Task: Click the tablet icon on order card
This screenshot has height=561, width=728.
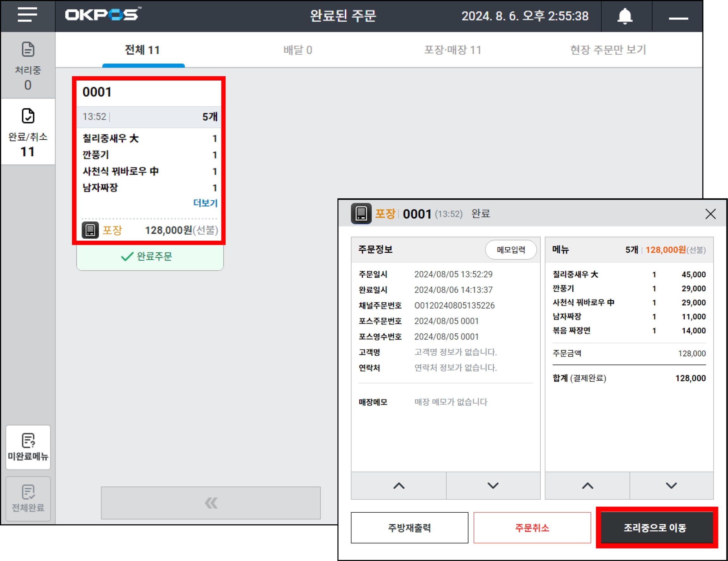Action: click(x=90, y=230)
